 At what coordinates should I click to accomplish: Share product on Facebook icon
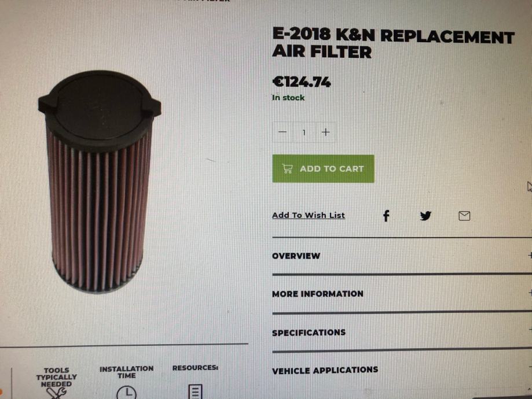tap(386, 216)
